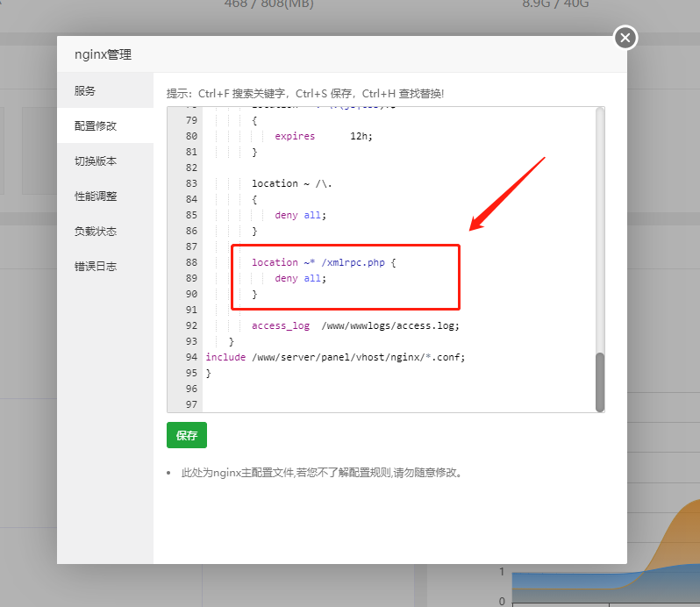Close the nginx management dialog
Screen dimensions: 700x607
(x=625, y=38)
